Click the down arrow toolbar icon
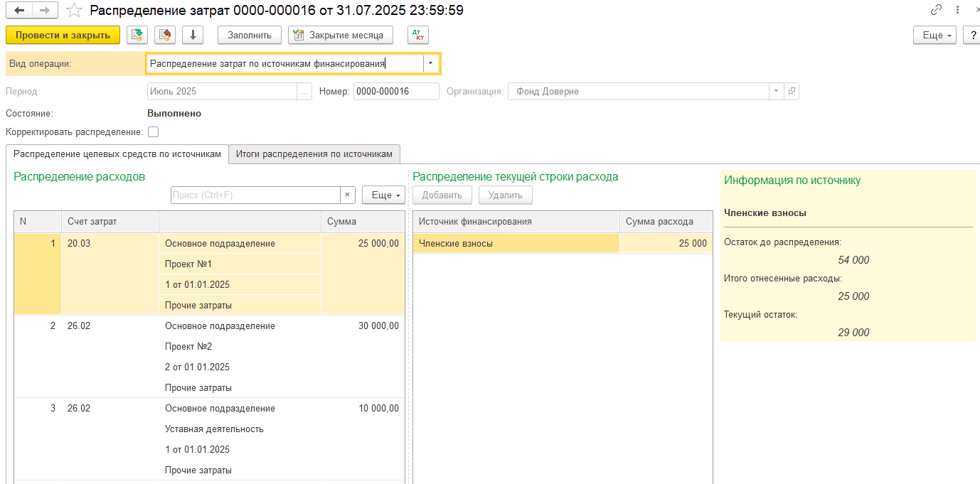 pos(193,35)
